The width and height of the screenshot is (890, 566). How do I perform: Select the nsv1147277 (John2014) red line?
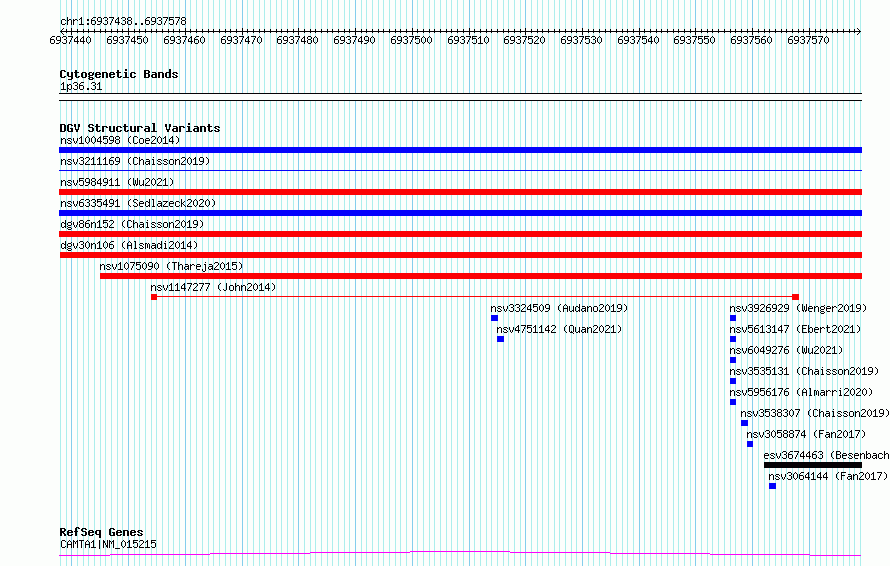[475, 297]
